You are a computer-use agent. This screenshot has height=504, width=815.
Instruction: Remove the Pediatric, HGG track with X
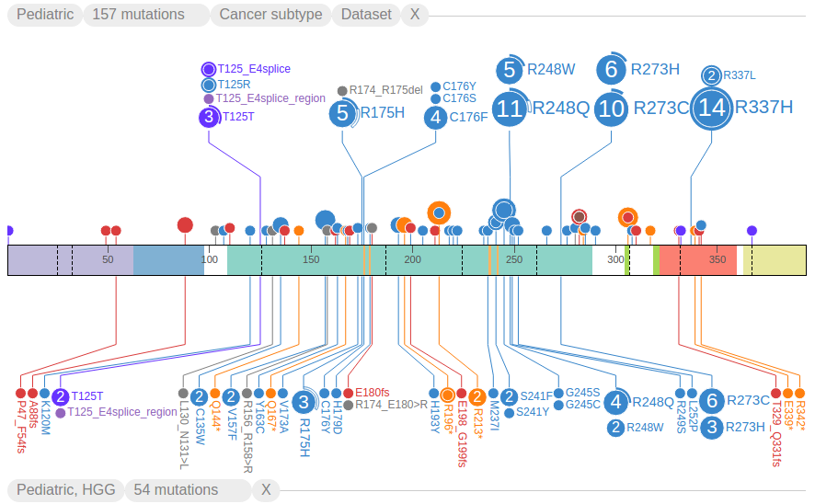[266, 490]
